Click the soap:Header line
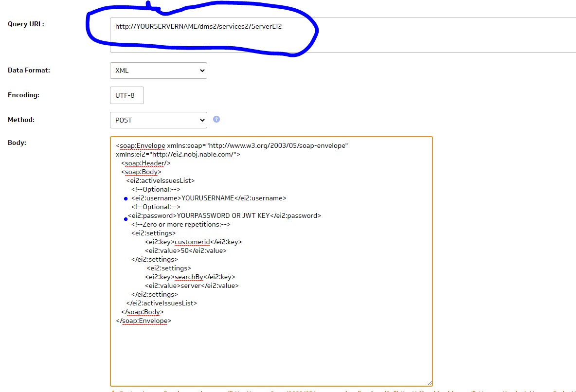The height and width of the screenshot is (392, 576). 146,163
